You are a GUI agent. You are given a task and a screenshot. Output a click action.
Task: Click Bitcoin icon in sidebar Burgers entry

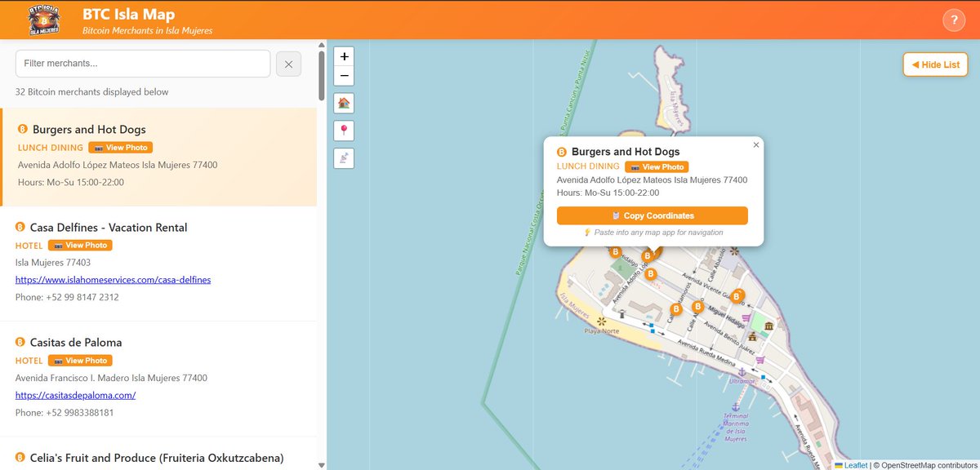(23, 130)
